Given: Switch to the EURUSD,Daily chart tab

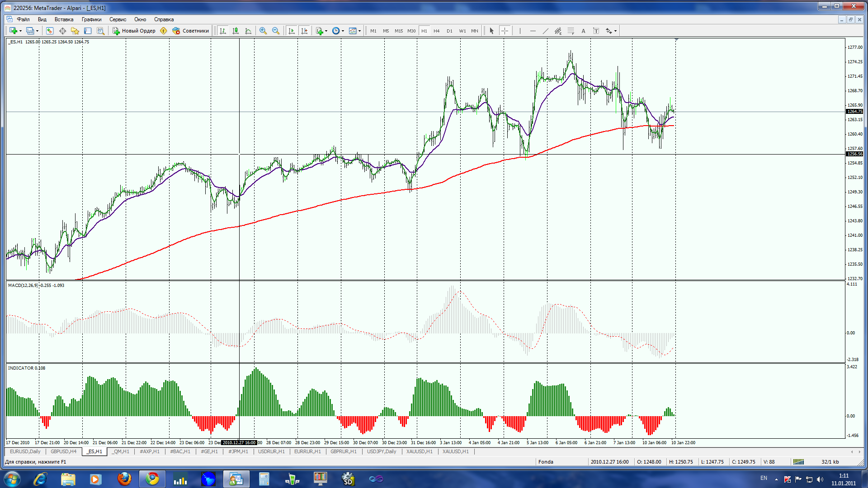Looking at the screenshot, I should pyautogui.click(x=25, y=451).
